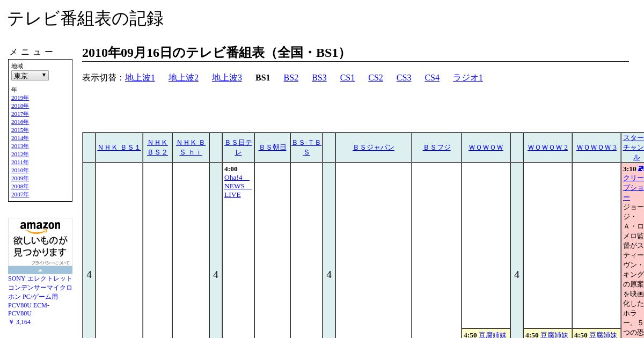Open the ＷＯＷＯＷ３ channel link
This screenshot has width=644, height=338.
[597, 148]
